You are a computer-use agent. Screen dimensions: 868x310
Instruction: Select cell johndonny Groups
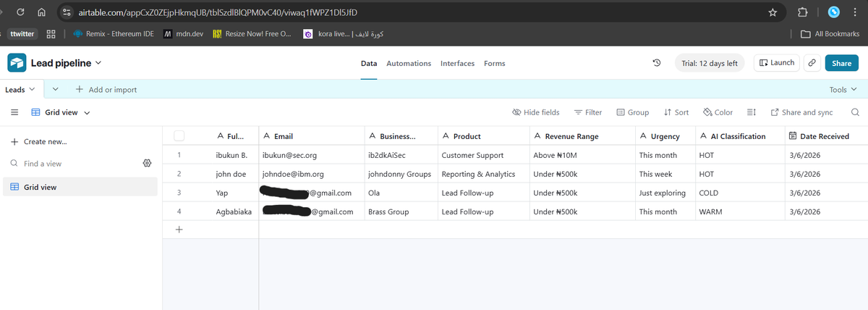point(401,174)
